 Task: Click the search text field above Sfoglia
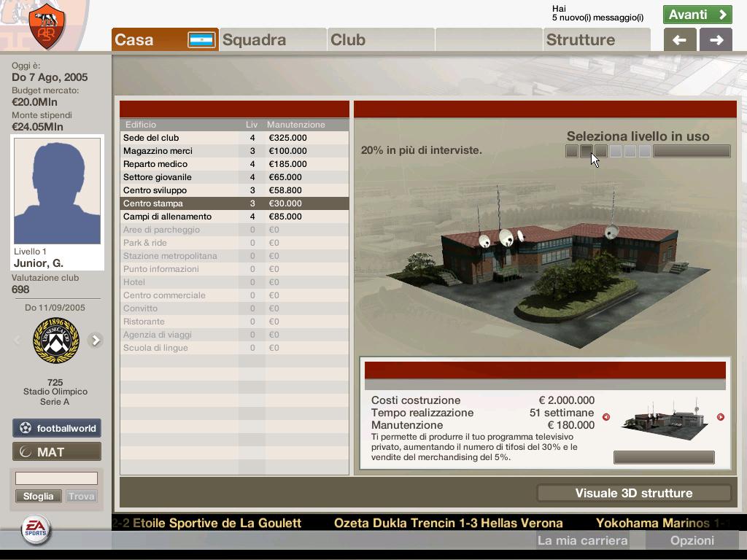pyautogui.click(x=56, y=478)
